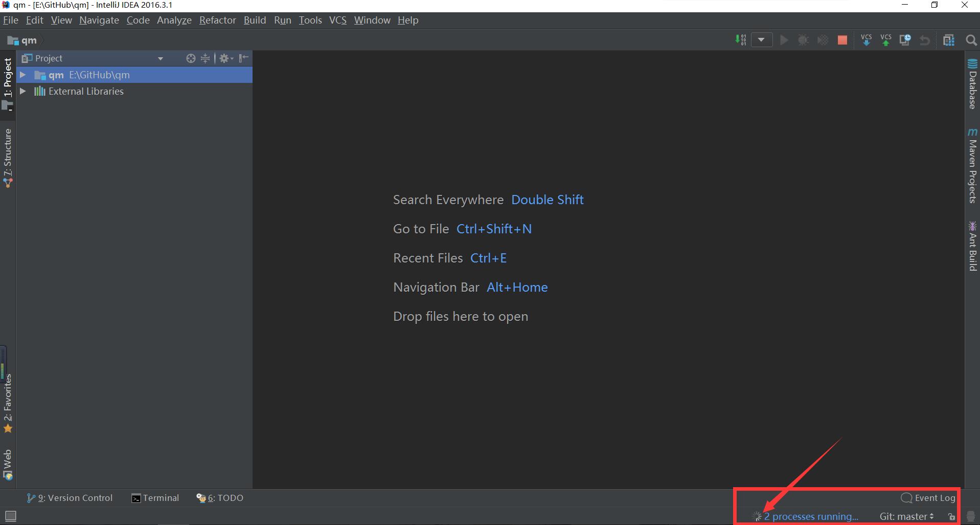Open the Edit menu
This screenshot has width=980, height=525.
point(34,20)
